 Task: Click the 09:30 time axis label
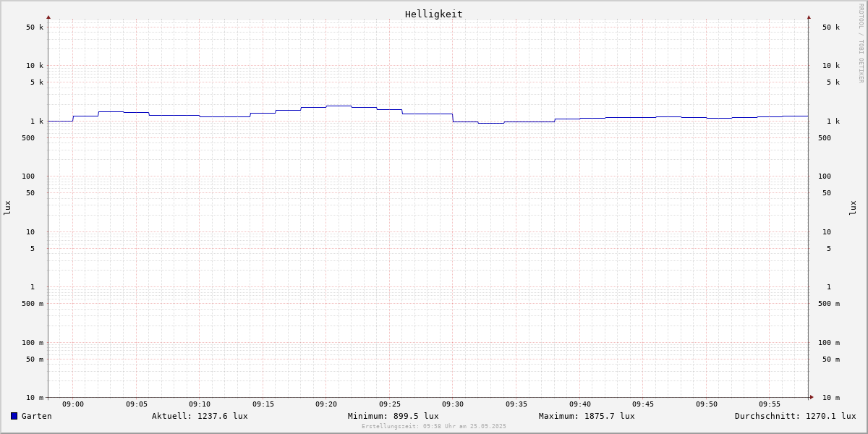[x=453, y=404]
